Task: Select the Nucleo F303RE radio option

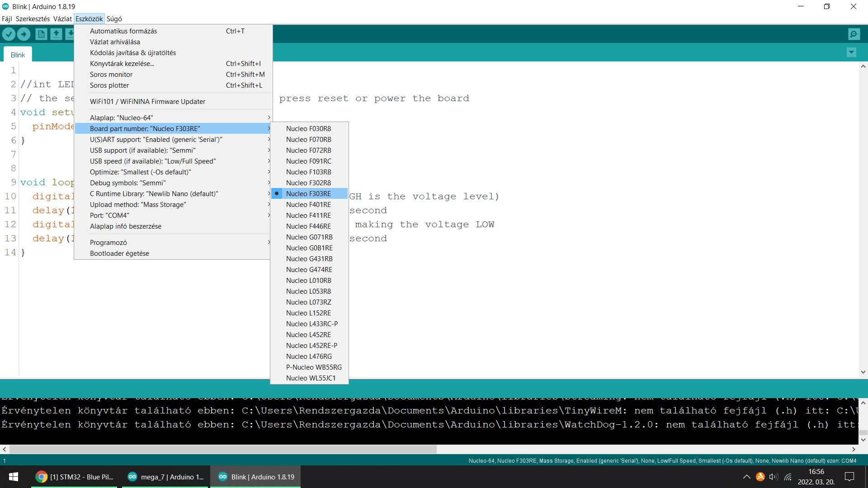Action: (308, 193)
